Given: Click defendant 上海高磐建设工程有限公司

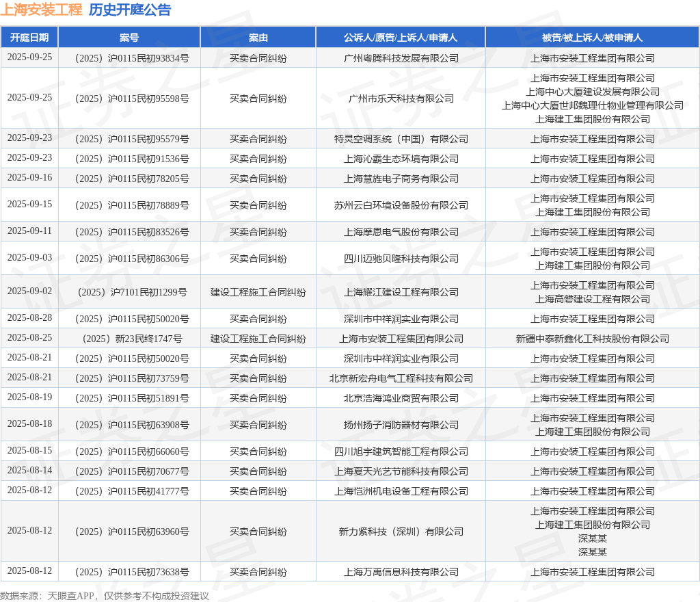Looking at the screenshot, I should coord(593,299).
